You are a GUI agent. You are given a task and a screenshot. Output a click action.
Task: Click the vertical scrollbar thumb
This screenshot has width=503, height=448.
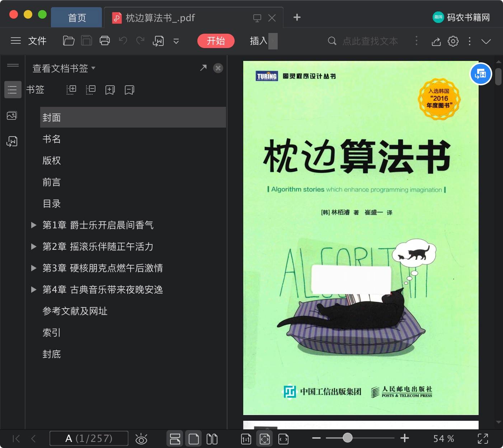click(498, 77)
